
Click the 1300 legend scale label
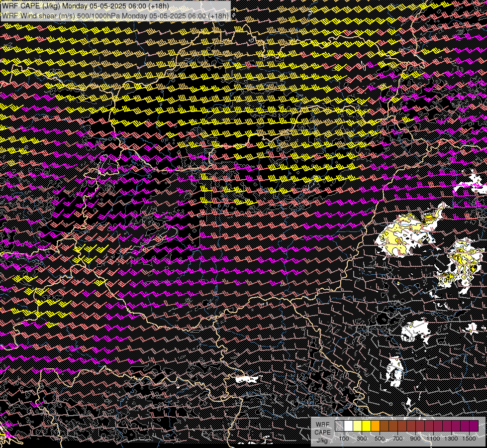pos(451,439)
